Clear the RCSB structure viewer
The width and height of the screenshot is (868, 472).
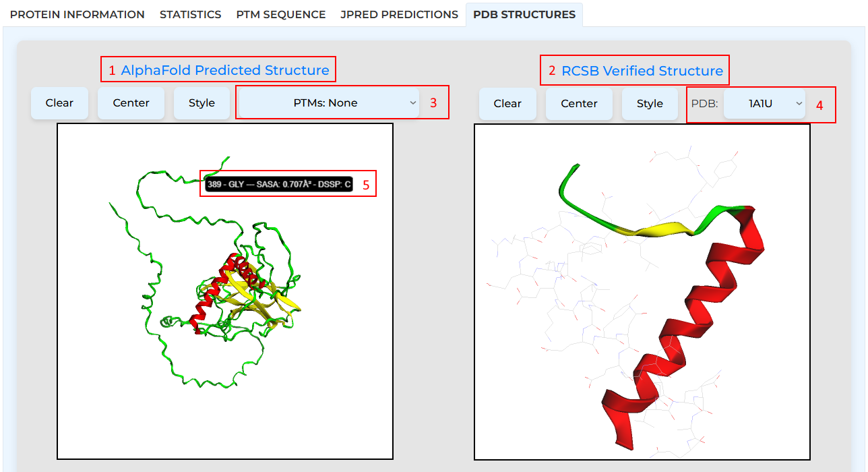[x=507, y=104]
